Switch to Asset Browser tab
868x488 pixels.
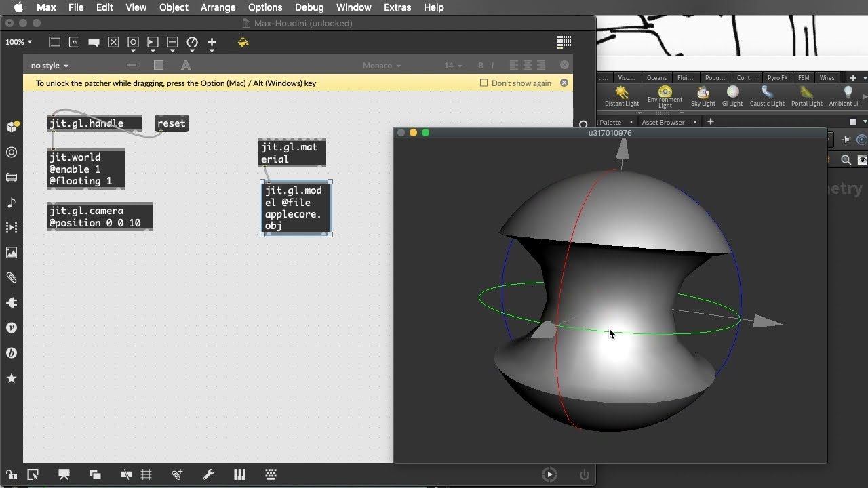click(x=663, y=122)
